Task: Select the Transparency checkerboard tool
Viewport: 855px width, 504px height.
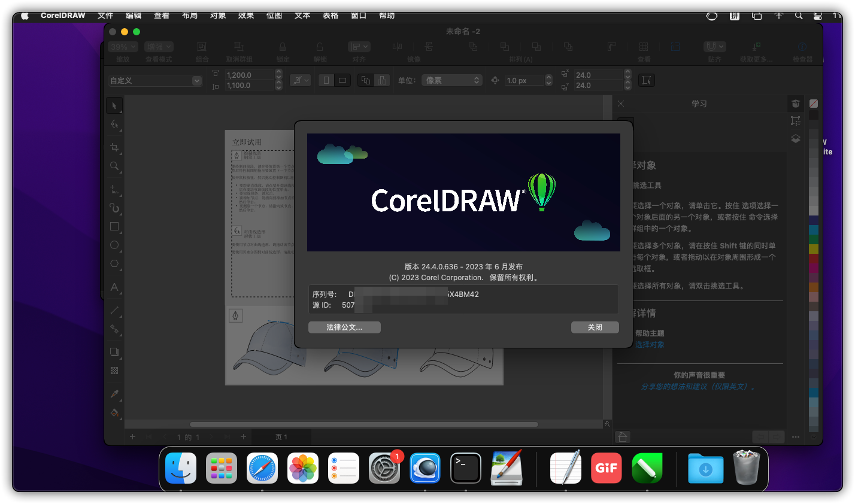Action: (114, 371)
